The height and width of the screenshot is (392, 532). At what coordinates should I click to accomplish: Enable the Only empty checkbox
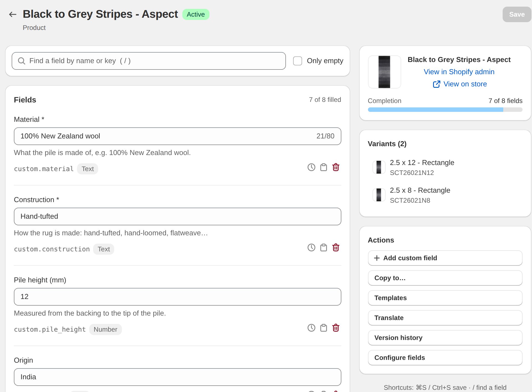298,61
